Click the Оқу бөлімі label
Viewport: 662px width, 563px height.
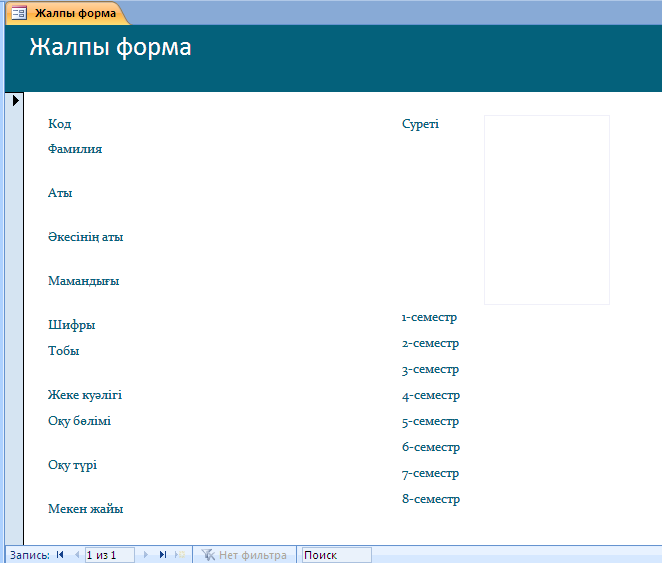coord(79,421)
